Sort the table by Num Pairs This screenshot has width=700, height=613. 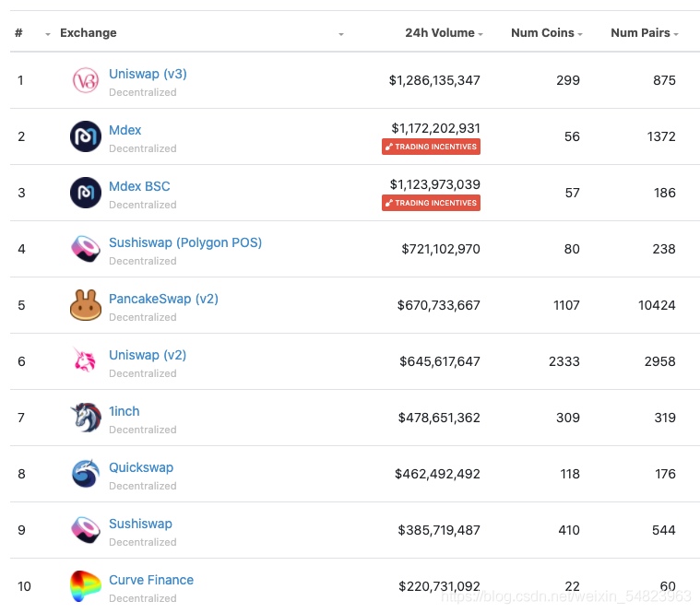click(644, 33)
